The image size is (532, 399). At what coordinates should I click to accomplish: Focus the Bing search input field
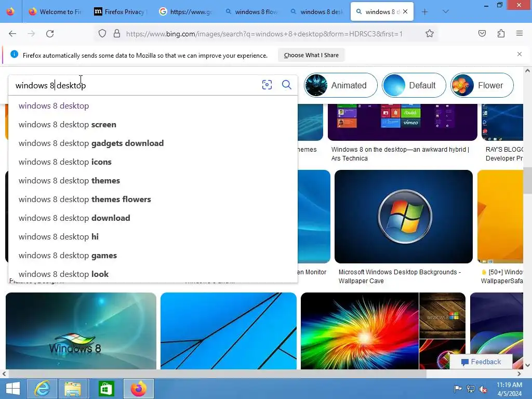click(136, 85)
